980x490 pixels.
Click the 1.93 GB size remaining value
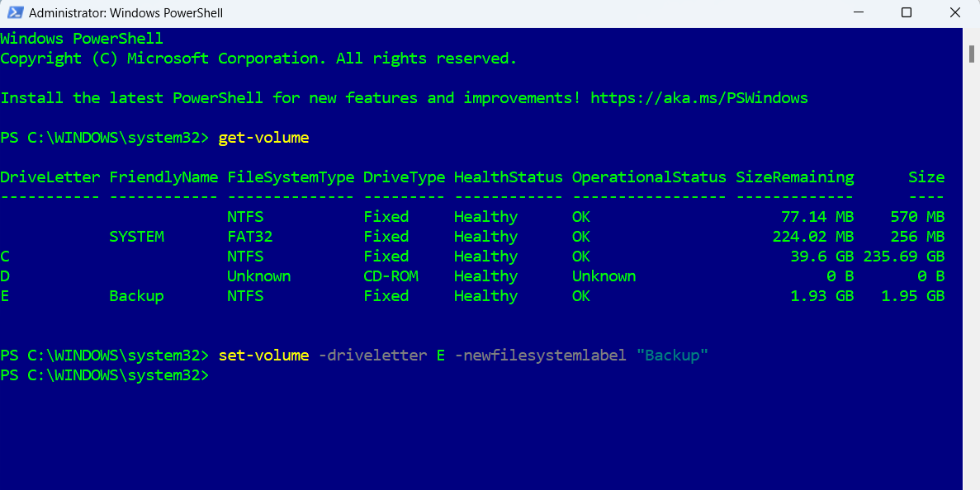821,296
